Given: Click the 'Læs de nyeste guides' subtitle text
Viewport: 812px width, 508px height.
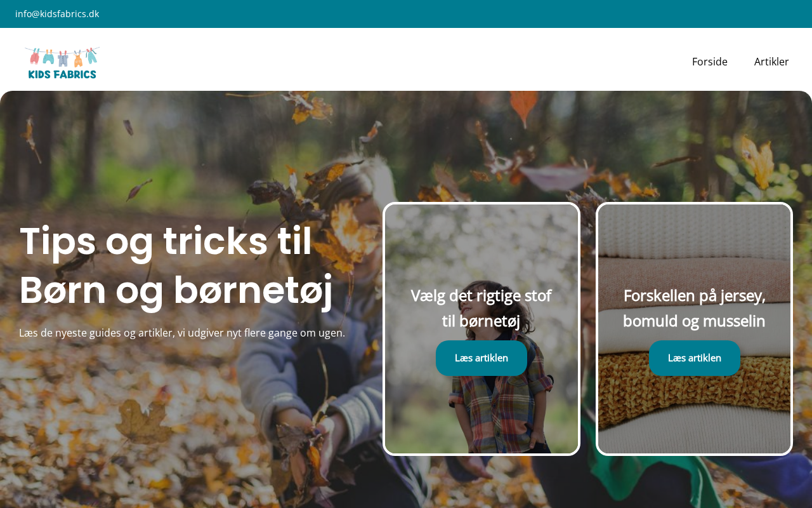Looking at the screenshot, I should point(182,333).
